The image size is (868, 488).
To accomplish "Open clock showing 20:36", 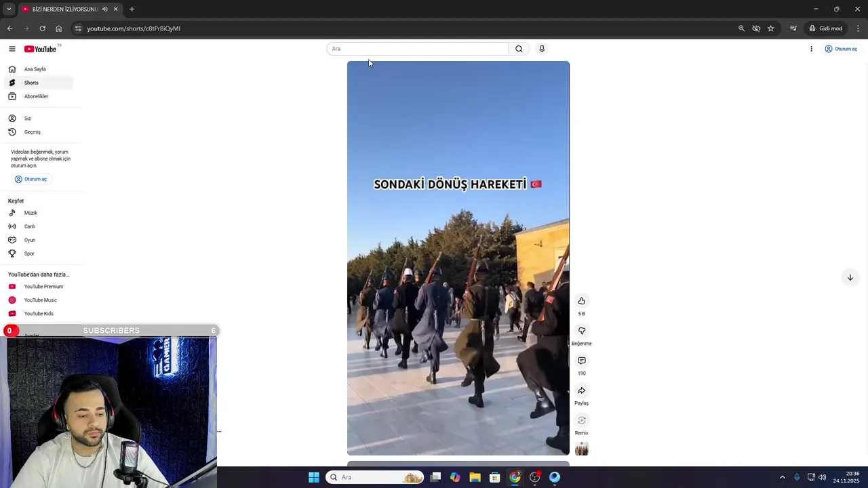I will [848, 477].
